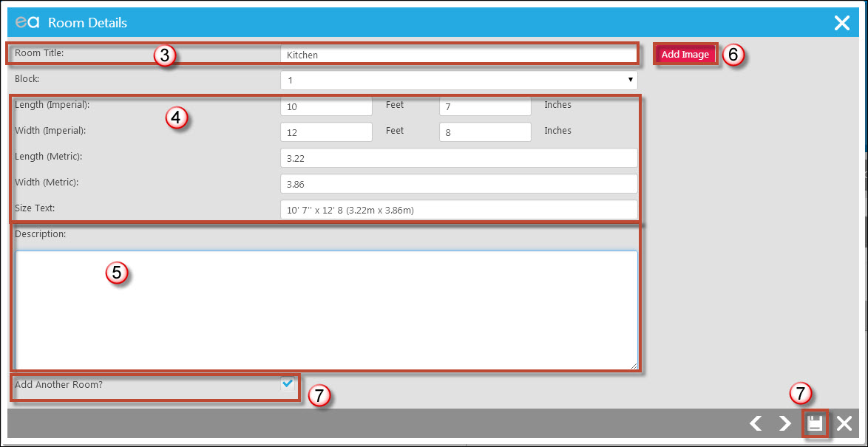Click the 'Room Title:' label
The height and width of the screenshot is (447, 868).
(40, 52)
